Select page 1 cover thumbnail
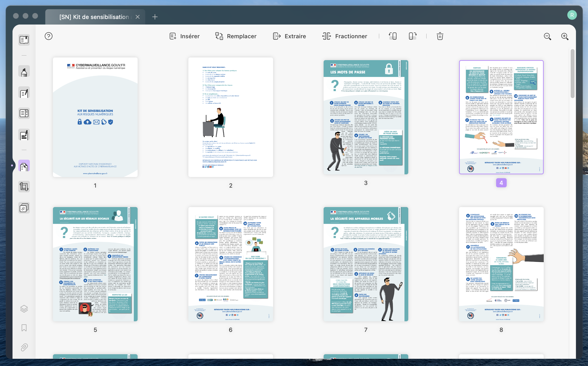588x366 pixels. click(x=95, y=117)
